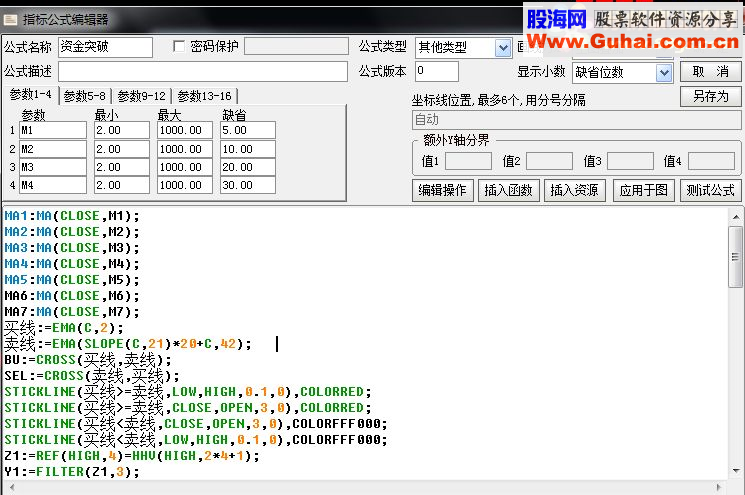Viewport: 745px width, 495px height.
Task: Click the code line MA1:MA(CLOSE,M1);
Action: [x=72, y=216]
